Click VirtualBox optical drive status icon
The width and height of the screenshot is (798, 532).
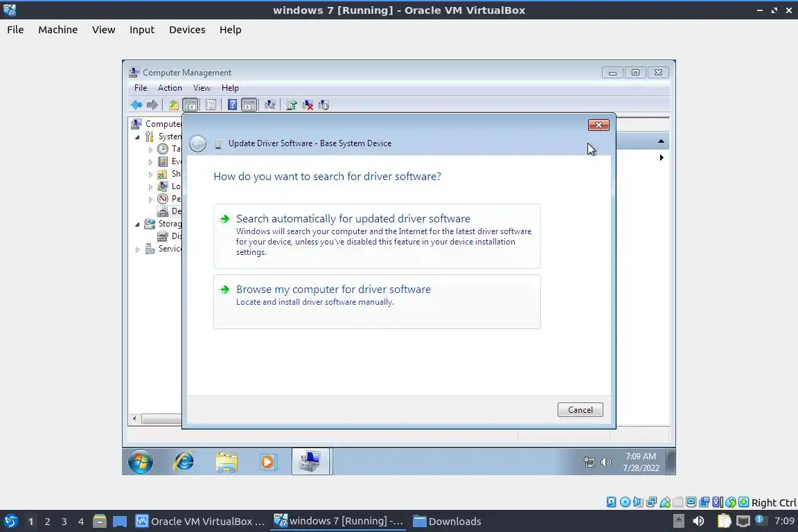625,502
